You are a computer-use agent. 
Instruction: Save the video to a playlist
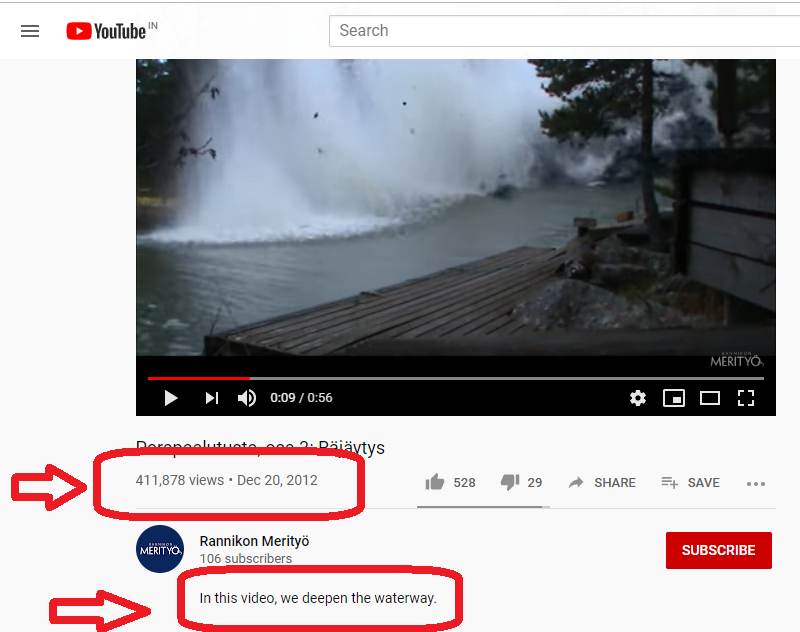tap(690, 483)
